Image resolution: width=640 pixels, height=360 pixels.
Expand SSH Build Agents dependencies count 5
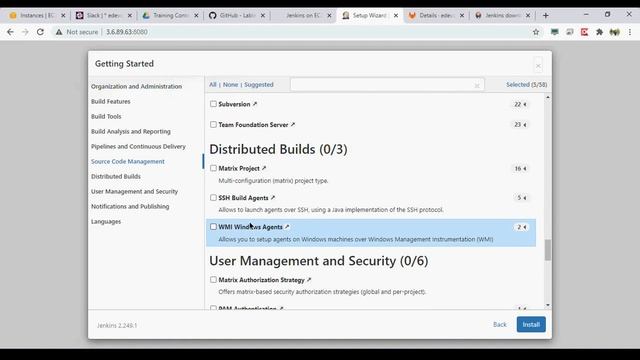tap(522, 198)
